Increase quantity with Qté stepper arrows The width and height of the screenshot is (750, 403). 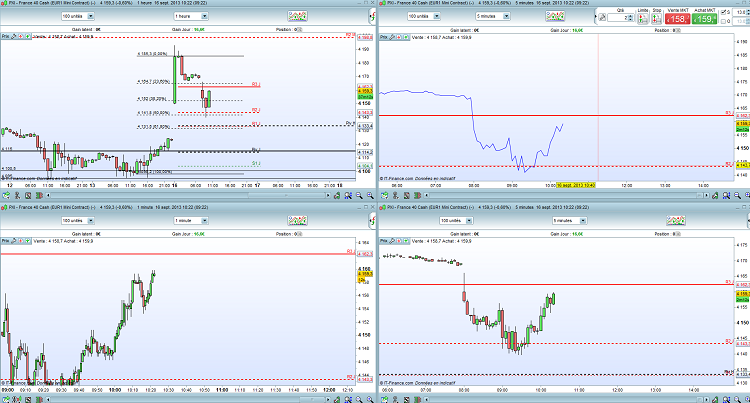(x=630, y=16)
